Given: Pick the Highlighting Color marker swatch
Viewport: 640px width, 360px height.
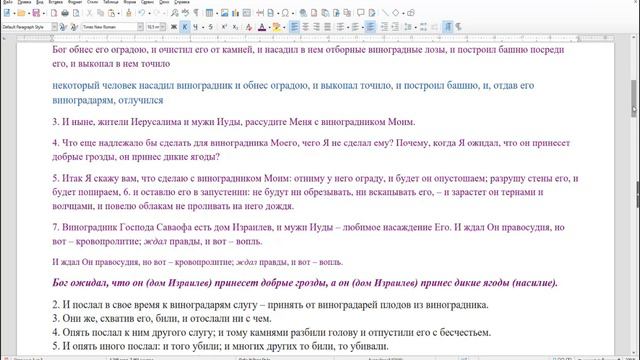Looking at the screenshot, I should pos(276,27).
